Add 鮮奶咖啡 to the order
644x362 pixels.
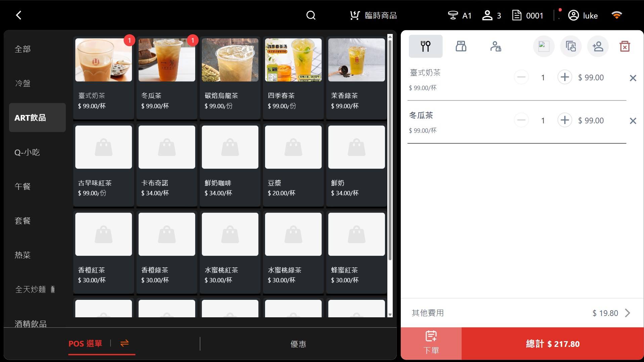point(230,165)
